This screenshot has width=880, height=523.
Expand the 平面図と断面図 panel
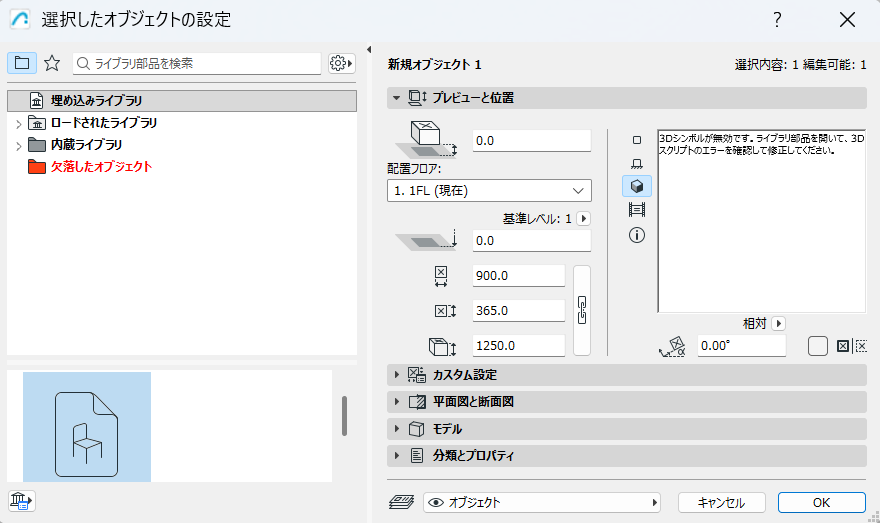[x=627, y=402]
